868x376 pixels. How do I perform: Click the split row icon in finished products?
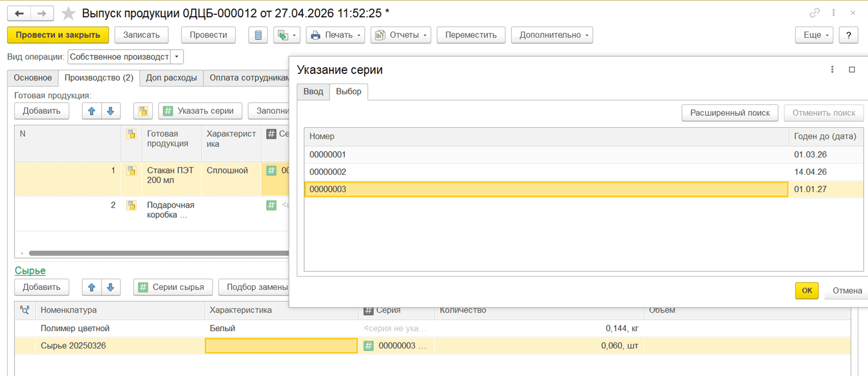[x=143, y=111]
